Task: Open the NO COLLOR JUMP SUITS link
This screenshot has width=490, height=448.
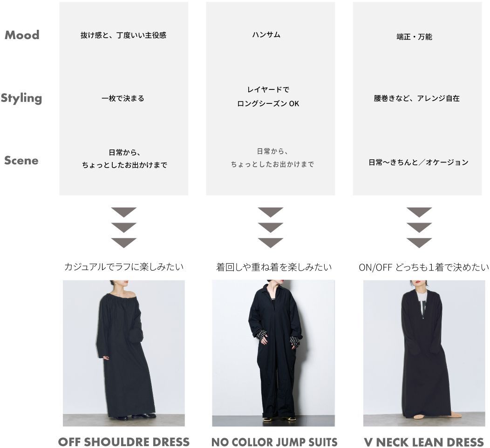Action: 274,442
